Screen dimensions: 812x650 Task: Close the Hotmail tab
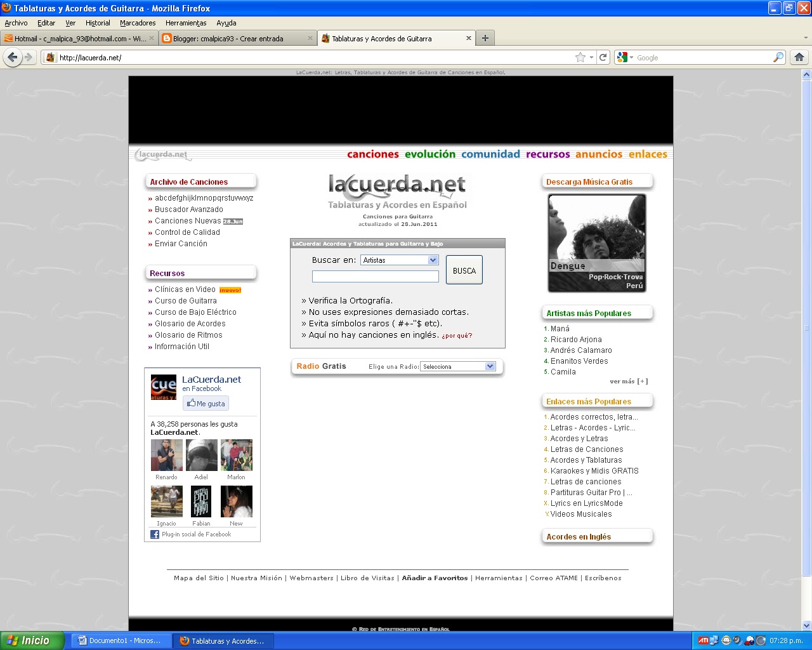click(x=152, y=38)
